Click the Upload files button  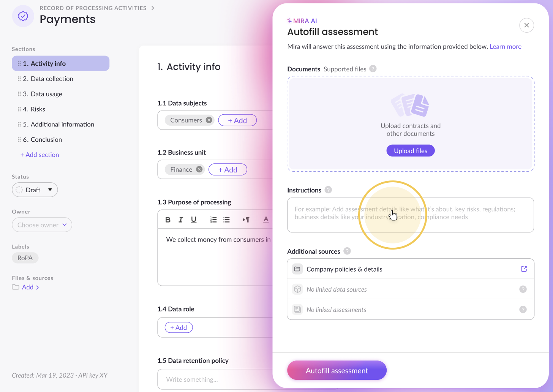(x=411, y=151)
